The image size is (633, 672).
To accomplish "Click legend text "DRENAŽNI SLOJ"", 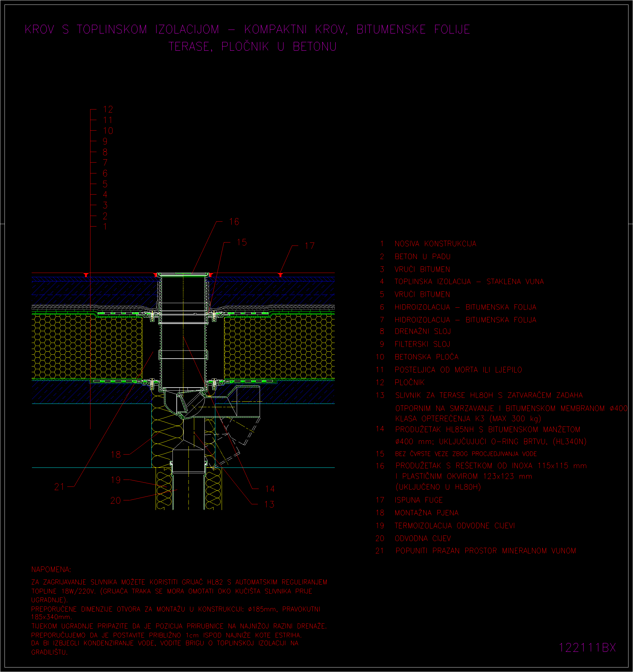I will 423,331.
